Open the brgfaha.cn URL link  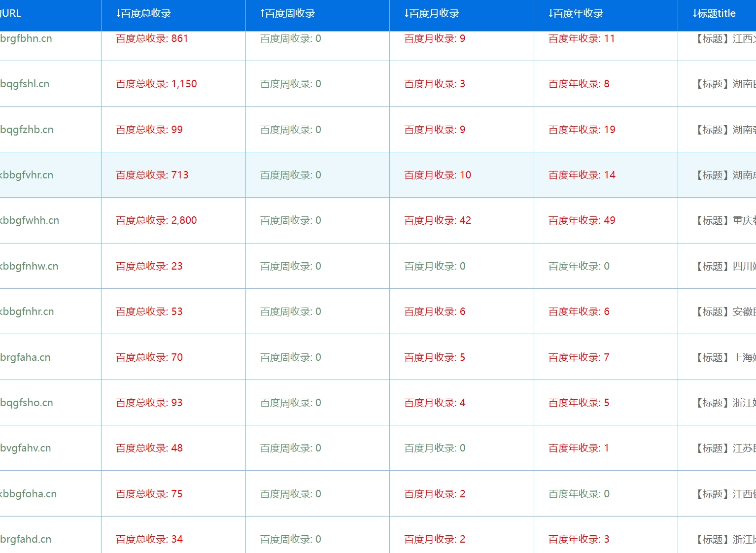[25, 357]
